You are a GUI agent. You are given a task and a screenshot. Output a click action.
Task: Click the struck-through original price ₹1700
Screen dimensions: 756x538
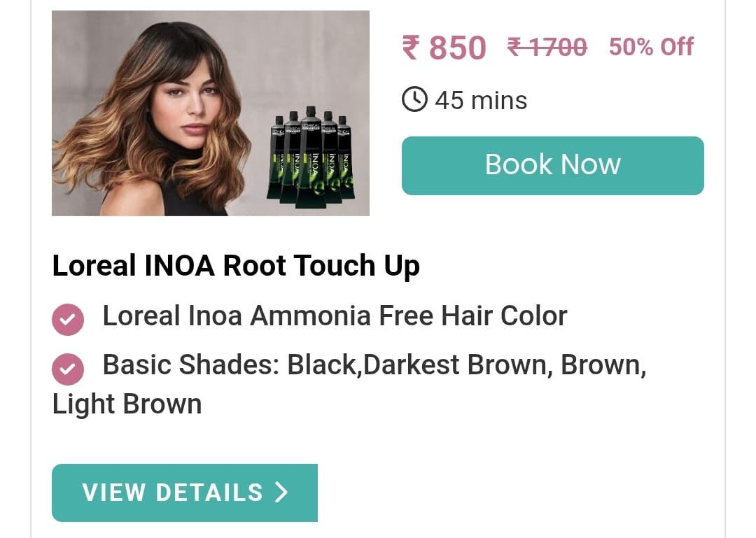click(x=547, y=48)
